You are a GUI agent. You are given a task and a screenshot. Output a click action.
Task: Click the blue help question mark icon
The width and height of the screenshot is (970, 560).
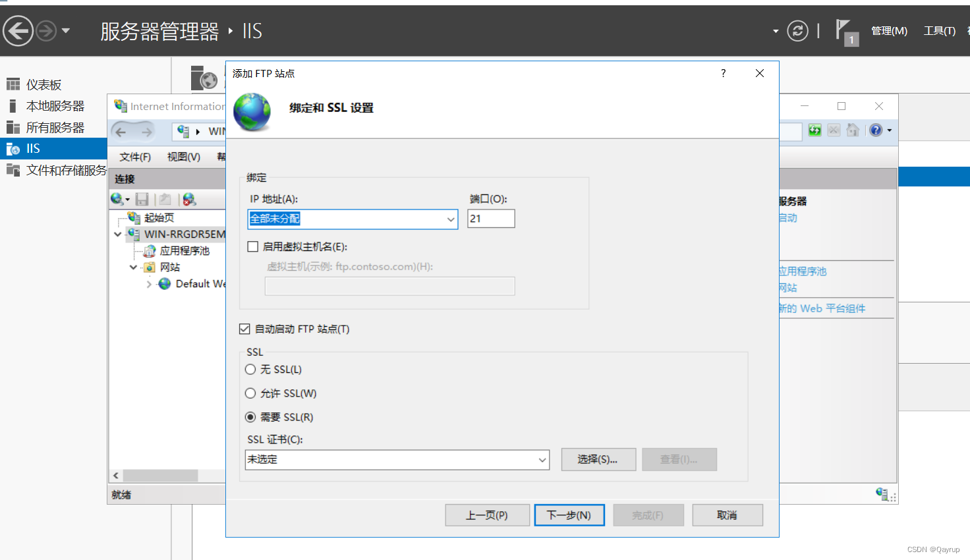coord(877,130)
